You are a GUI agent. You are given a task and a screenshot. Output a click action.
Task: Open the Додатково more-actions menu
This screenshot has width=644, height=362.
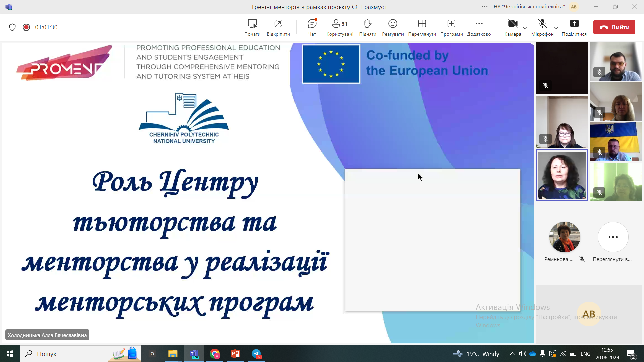coord(479,24)
